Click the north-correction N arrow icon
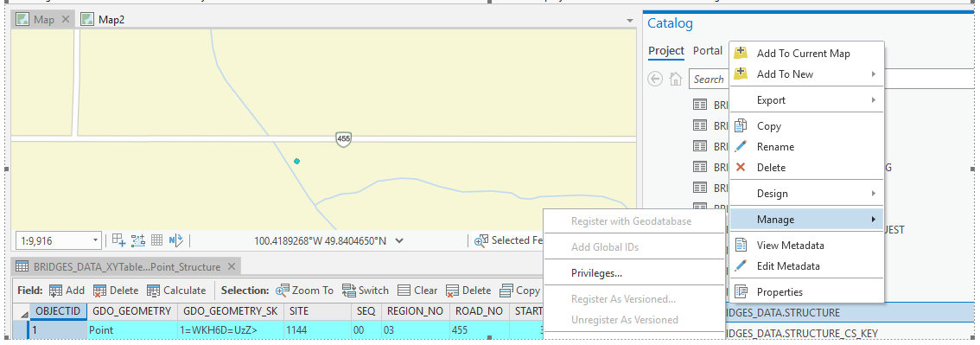This screenshot has width=980, height=345. click(176, 240)
